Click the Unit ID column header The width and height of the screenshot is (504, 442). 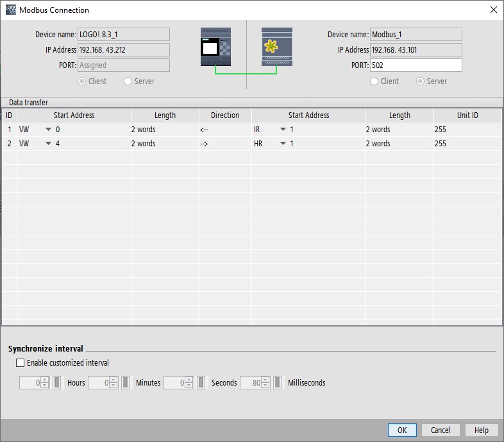pyautogui.click(x=467, y=115)
